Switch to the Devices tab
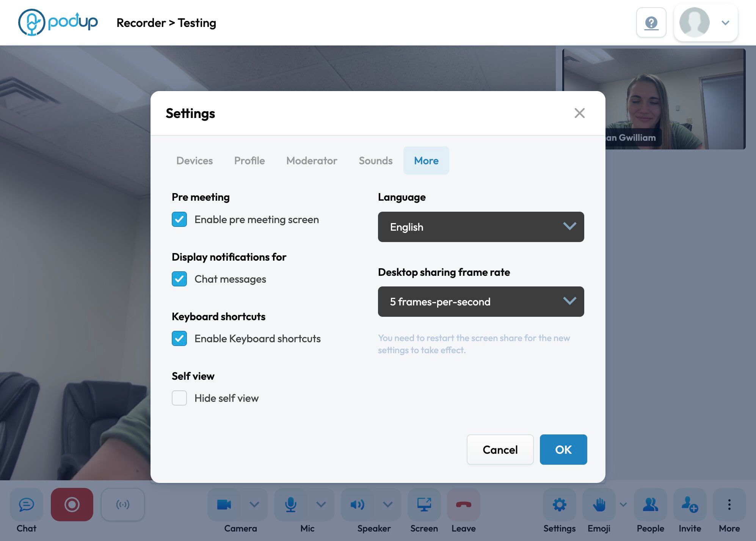 pos(194,160)
